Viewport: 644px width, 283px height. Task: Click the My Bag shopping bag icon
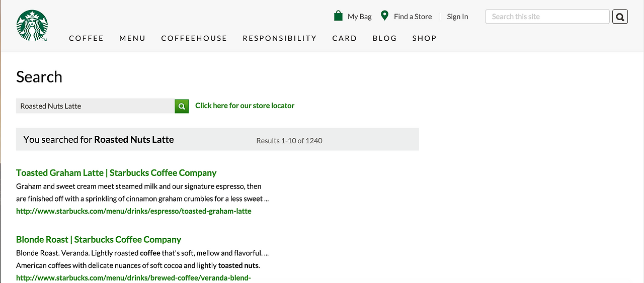(x=338, y=16)
